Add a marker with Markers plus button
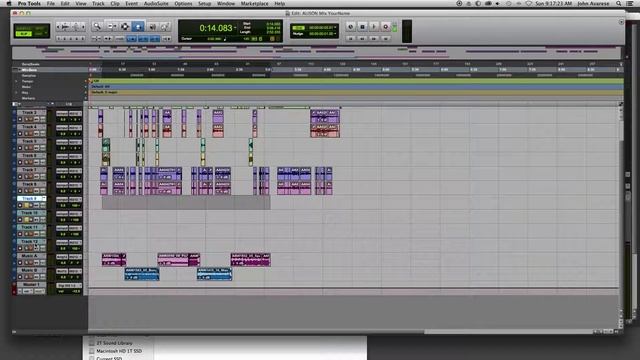 86,98
